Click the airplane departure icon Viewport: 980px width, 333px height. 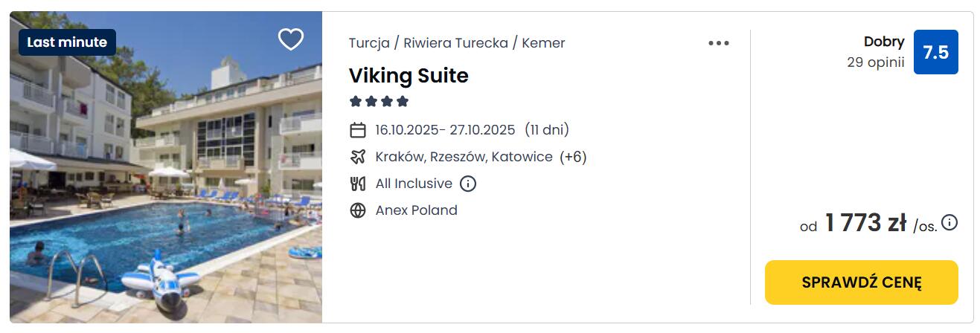pos(358,157)
